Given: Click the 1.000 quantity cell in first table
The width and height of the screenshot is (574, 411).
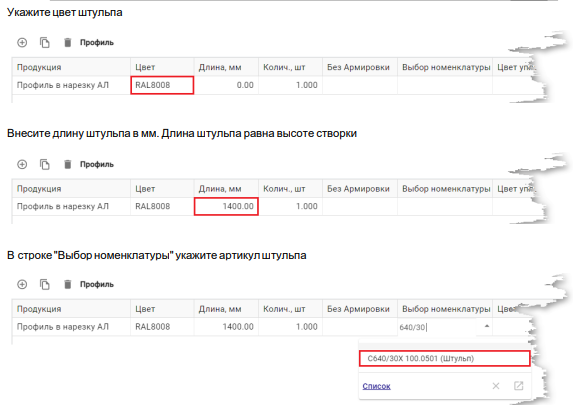Looking at the screenshot, I should click(x=290, y=85).
